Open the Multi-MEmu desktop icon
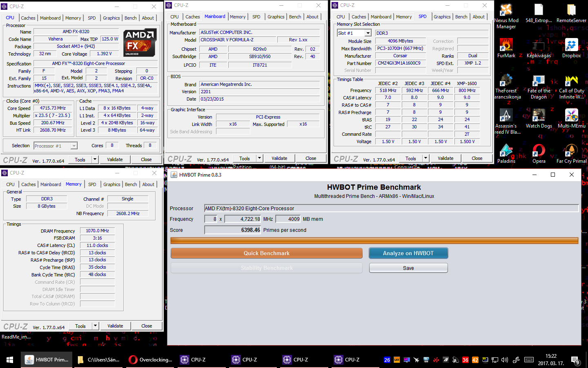 coord(571,119)
